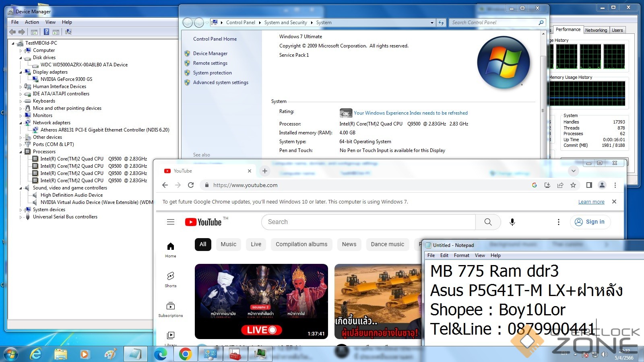Open the Control Panel address bar dropdown

(x=432, y=23)
